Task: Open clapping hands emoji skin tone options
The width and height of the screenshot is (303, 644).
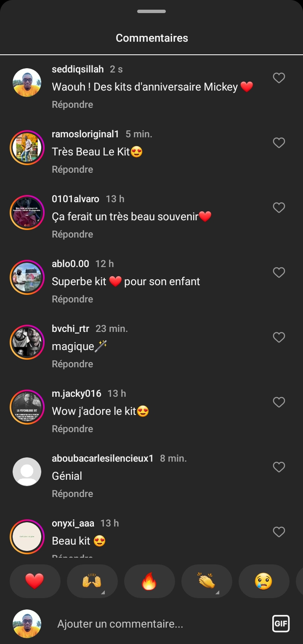Action: pos(207,581)
